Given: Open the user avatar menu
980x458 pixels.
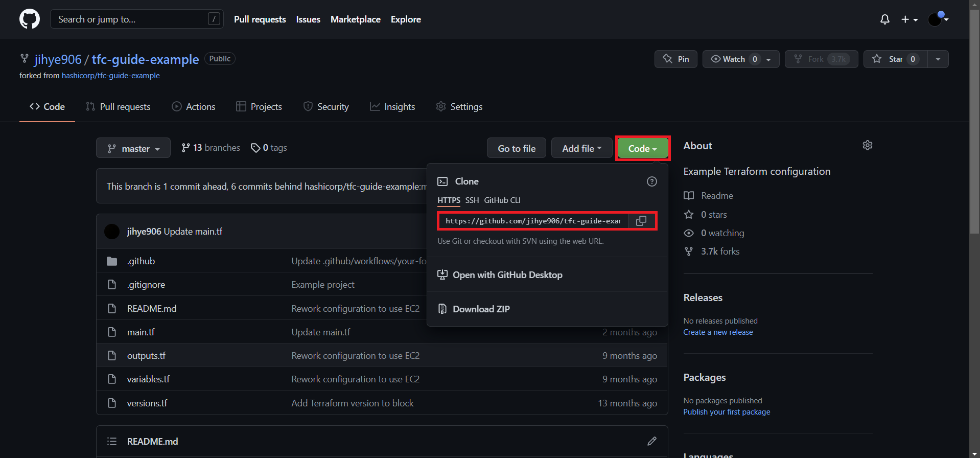Looking at the screenshot, I should pyautogui.click(x=938, y=19).
